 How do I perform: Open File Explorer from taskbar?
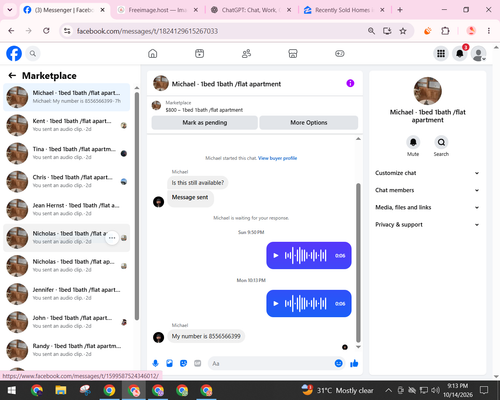(x=61, y=390)
